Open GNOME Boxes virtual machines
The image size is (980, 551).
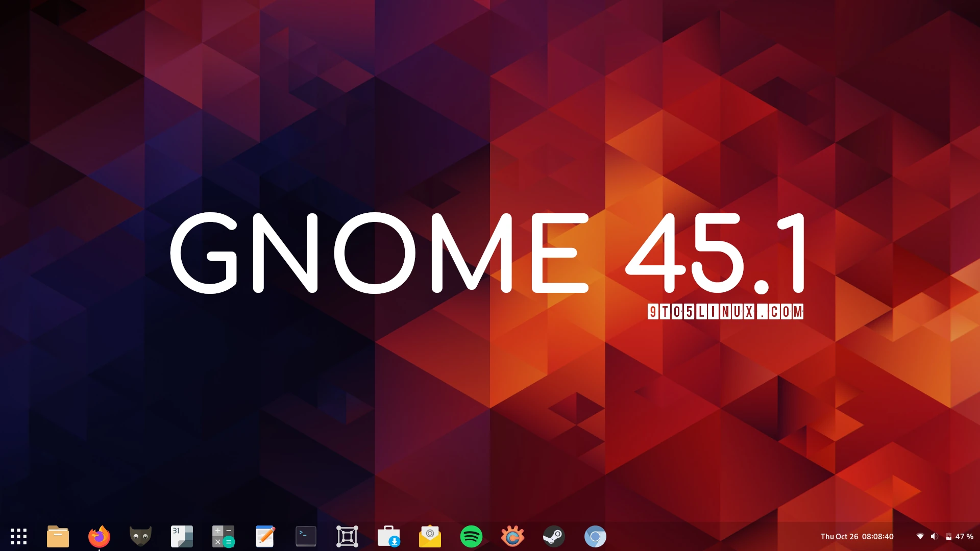point(347,536)
